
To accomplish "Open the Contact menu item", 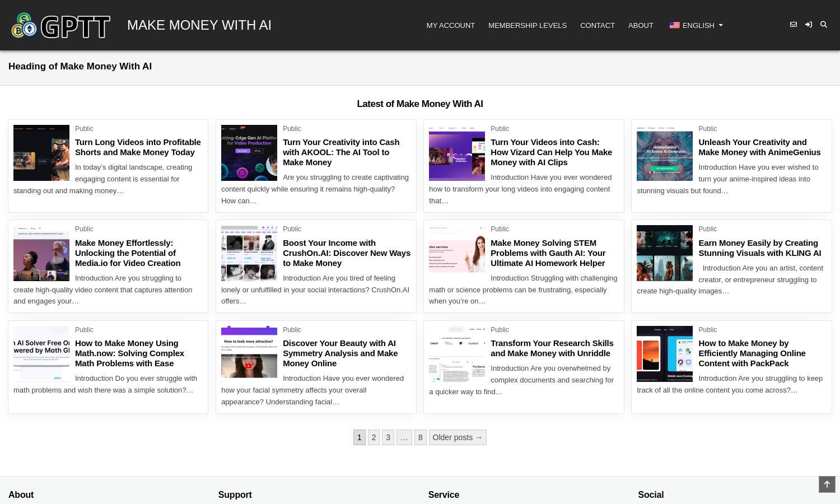I will pyautogui.click(x=598, y=25).
